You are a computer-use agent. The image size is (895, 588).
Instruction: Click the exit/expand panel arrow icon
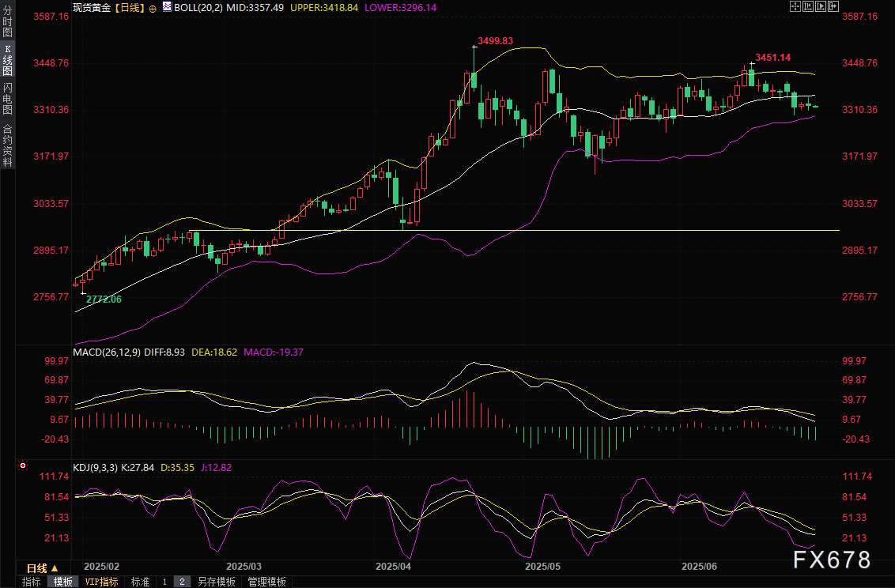point(833,6)
